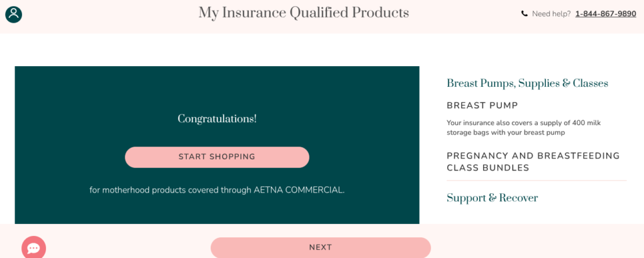Expand the Support & Recover section
644x258 pixels.
coord(492,198)
